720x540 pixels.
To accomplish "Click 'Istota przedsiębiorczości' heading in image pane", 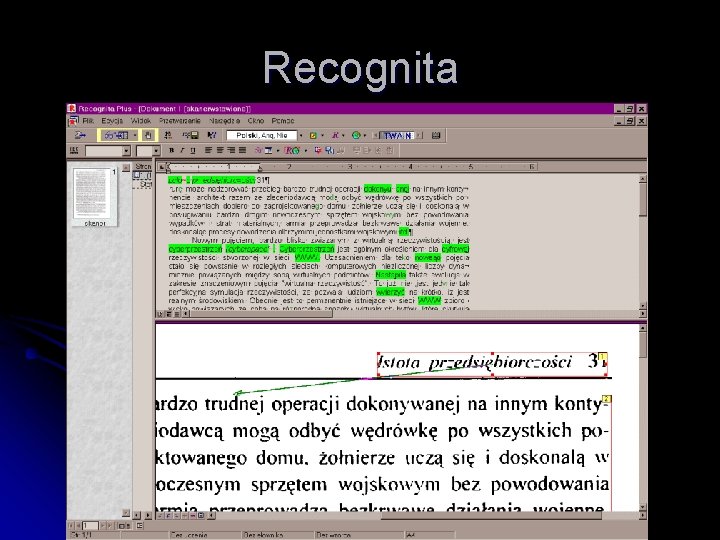I will pos(474,362).
